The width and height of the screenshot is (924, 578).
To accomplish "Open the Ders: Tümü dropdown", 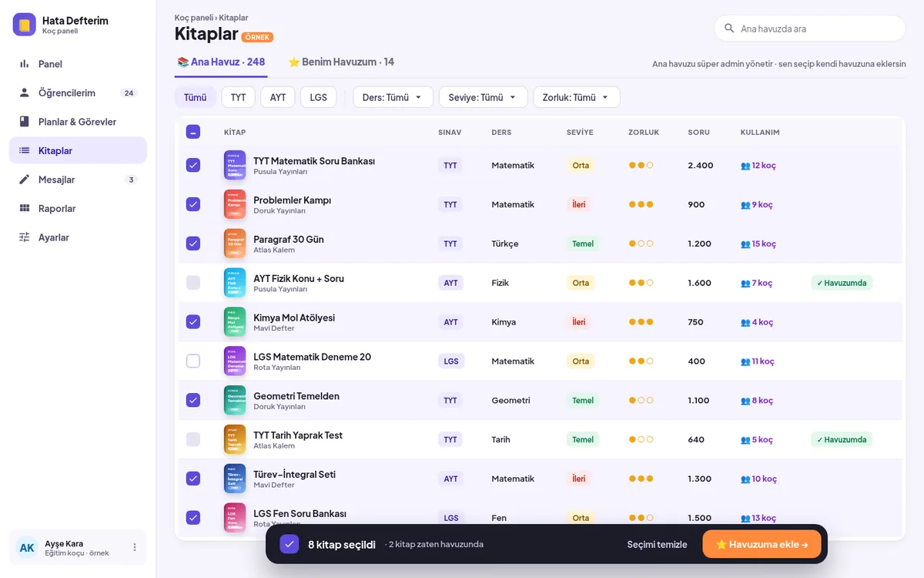I will (x=393, y=97).
